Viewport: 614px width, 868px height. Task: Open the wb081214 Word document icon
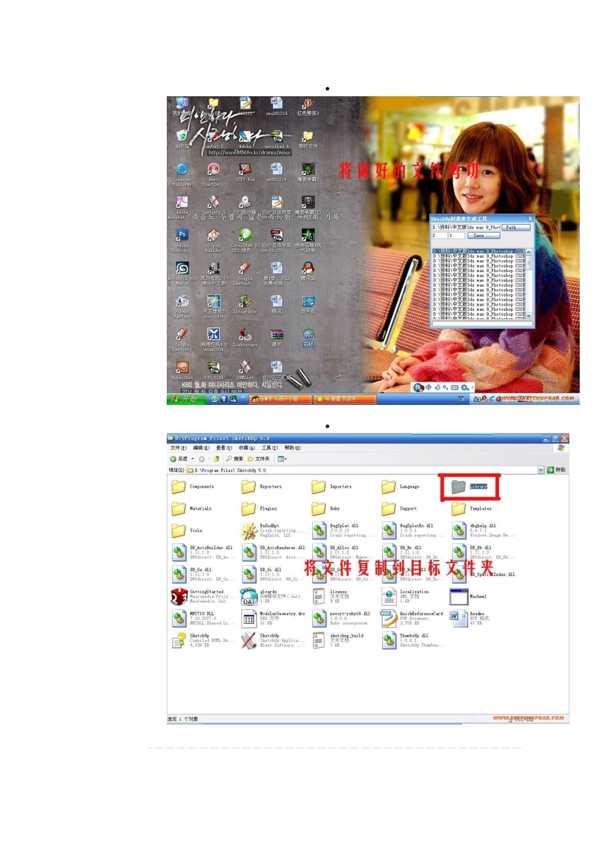276,172
